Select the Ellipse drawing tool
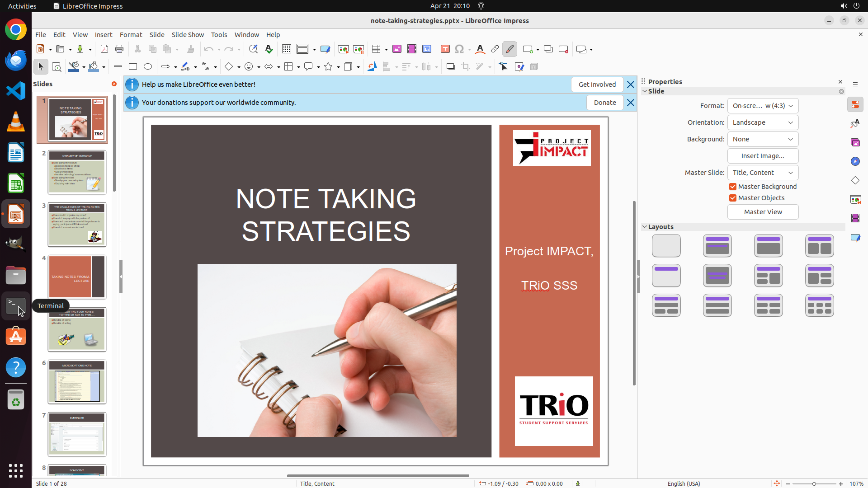 (x=148, y=67)
